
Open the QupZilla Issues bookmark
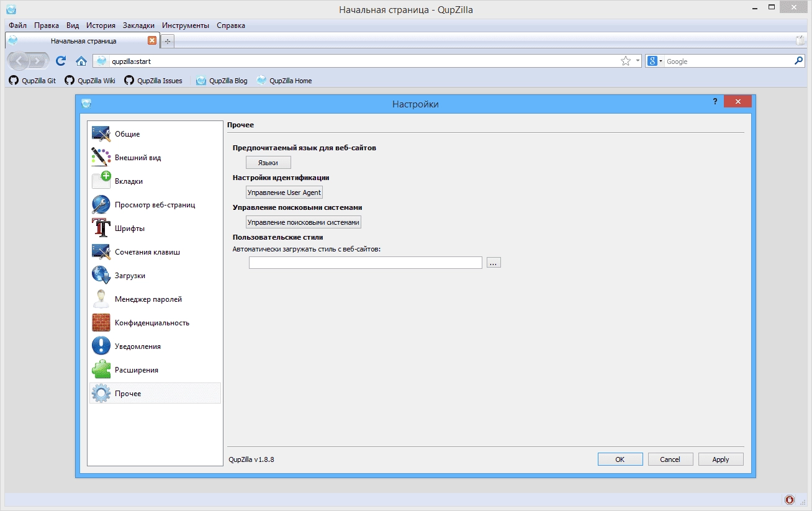pyautogui.click(x=153, y=81)
